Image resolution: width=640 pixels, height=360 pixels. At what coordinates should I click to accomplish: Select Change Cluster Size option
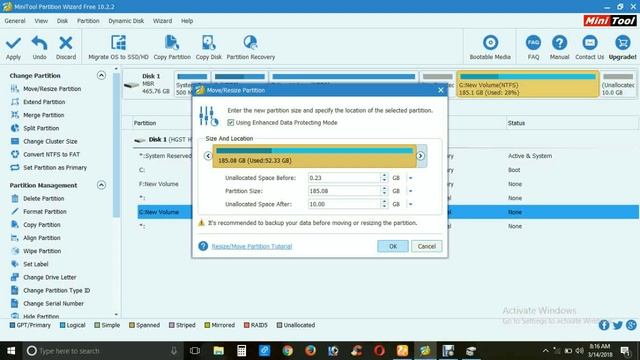coord(50,141)
